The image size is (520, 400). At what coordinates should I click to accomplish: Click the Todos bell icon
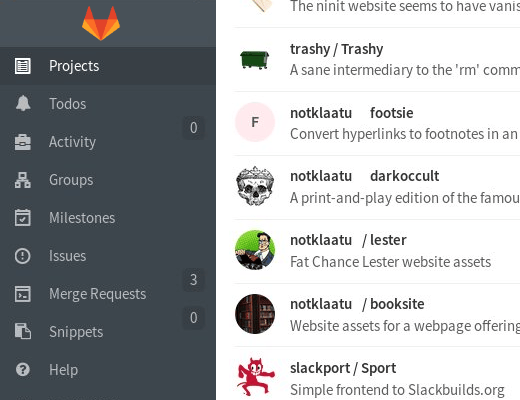click(23, 103)
